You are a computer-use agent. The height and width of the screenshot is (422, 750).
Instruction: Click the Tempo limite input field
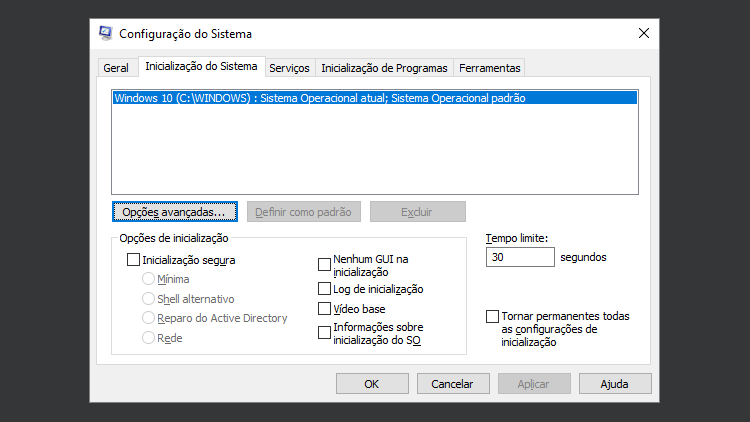(x=520, y=257)
